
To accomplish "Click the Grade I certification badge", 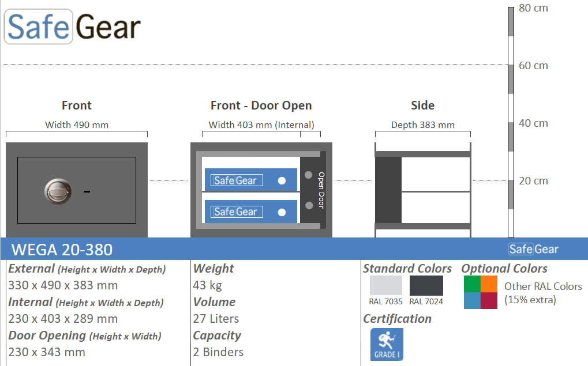I will (x=387, y=344).
